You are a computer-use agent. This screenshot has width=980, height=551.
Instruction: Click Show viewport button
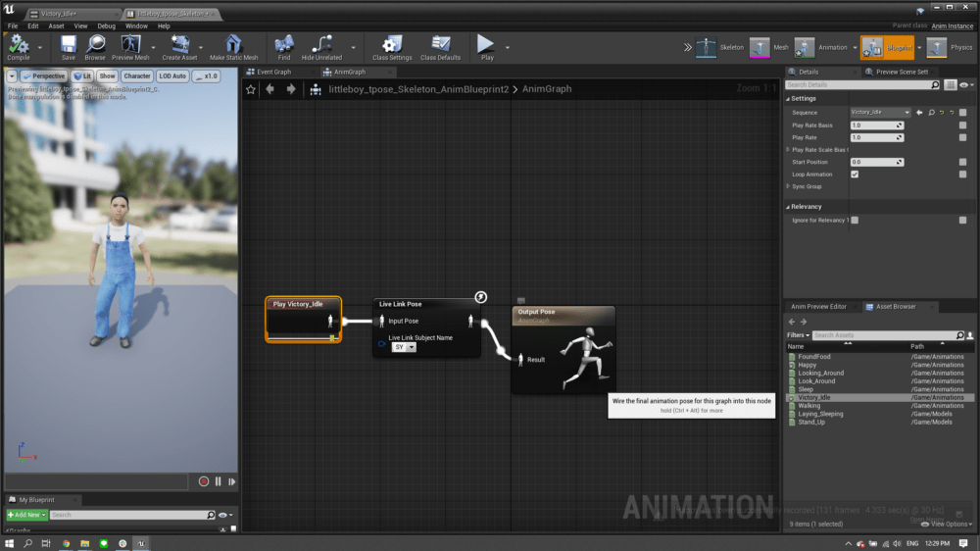pyautogui.click(x=108, y=76)
